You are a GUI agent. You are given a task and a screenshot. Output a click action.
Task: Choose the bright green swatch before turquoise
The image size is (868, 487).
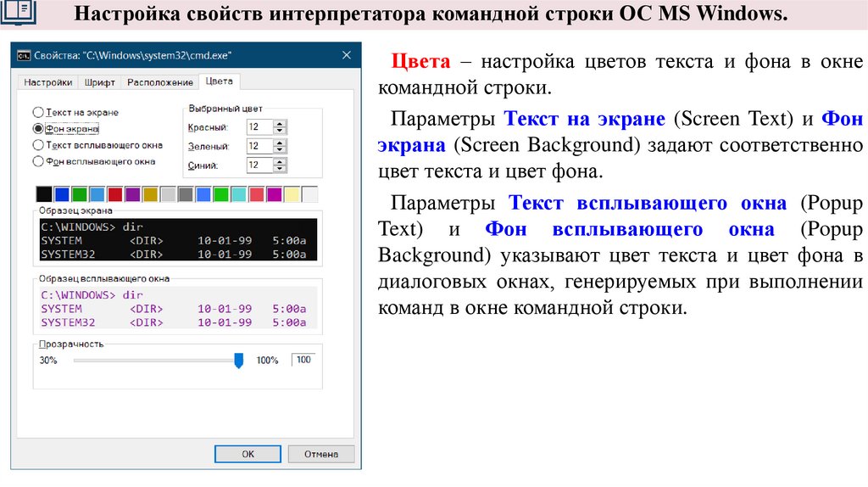(221, 194)
